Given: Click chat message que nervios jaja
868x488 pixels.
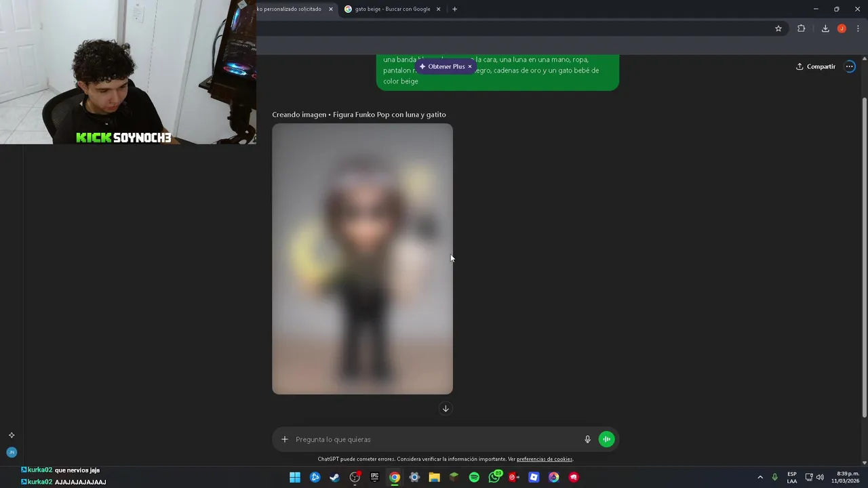Looking at the screenshot, I should 77,470.
